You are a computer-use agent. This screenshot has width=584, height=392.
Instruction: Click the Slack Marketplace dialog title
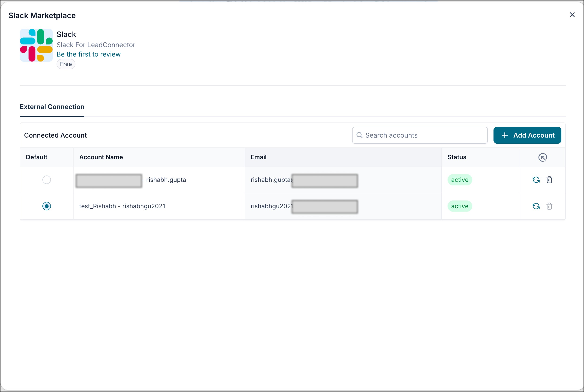[42, 16]
